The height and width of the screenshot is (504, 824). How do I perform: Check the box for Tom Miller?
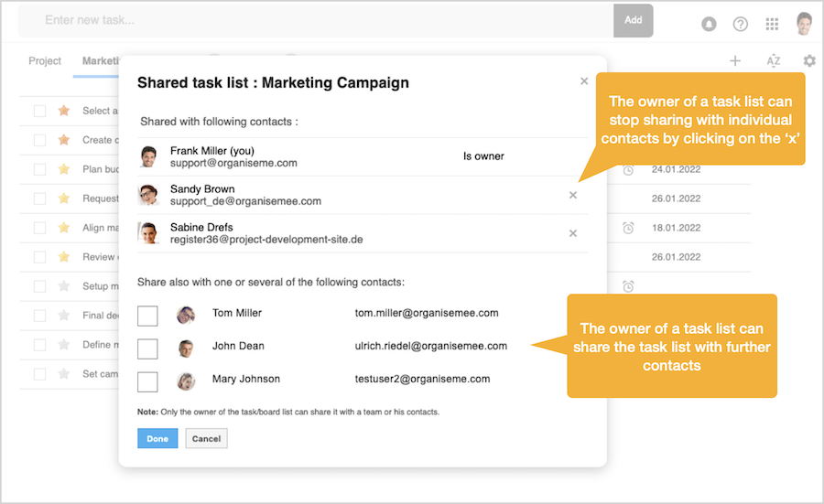coord(147,316)
